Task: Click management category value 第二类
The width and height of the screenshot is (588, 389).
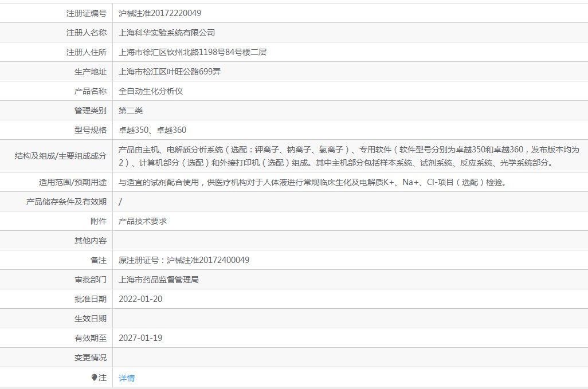Action: coord(131,111)
